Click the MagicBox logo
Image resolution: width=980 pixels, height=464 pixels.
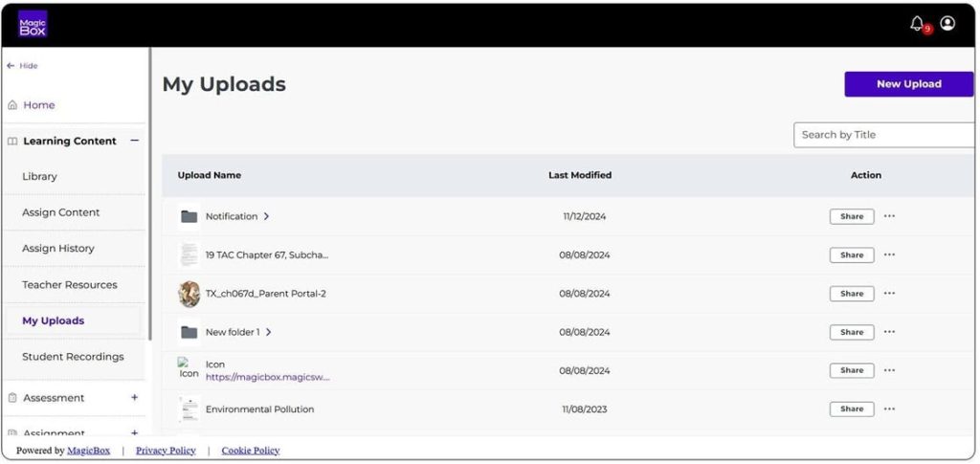33,24
